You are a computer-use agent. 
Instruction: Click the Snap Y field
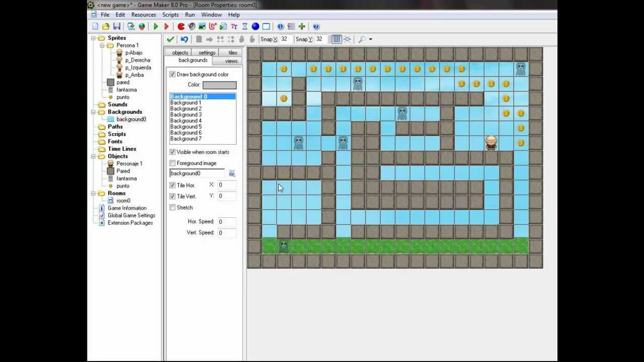320,39
